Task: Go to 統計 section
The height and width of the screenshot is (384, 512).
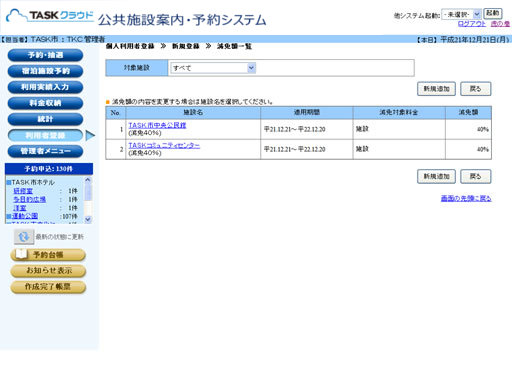Action: click(45, 119)
